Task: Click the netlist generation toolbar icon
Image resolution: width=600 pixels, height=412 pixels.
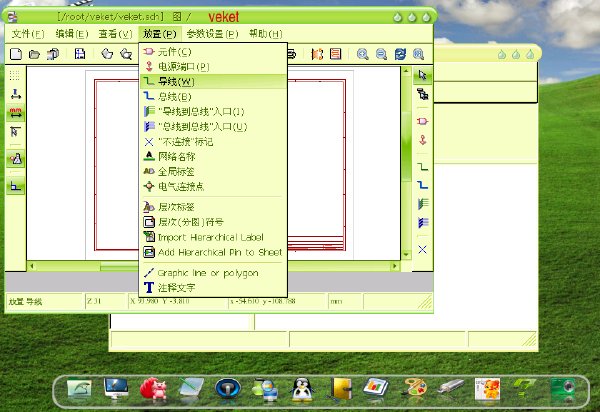Action: [x=317, y=54]
